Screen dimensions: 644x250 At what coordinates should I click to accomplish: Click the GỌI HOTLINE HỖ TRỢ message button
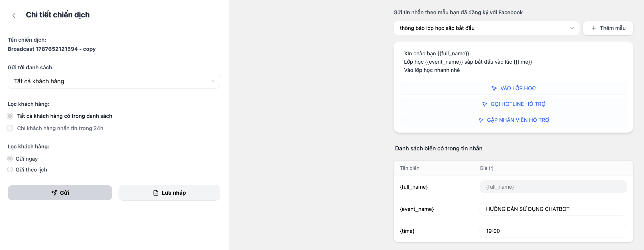coord(513,104)
